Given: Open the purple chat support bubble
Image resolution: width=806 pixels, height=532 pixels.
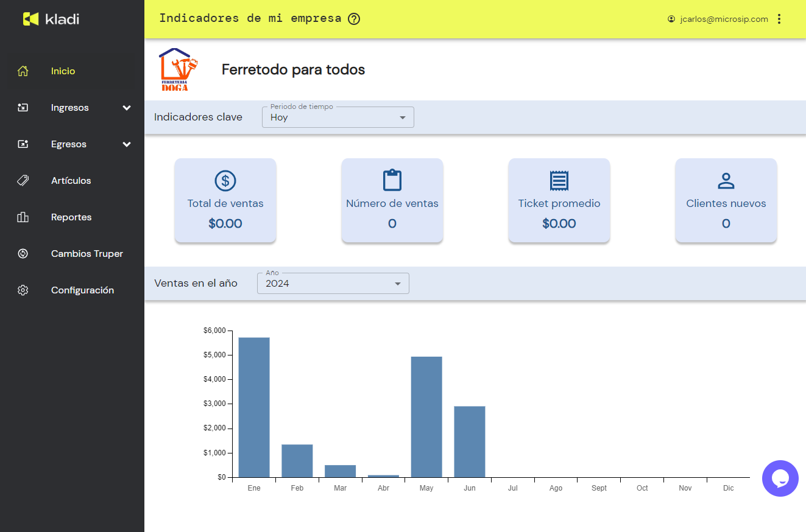Looking at the screenshot, I should coord(780,478).
